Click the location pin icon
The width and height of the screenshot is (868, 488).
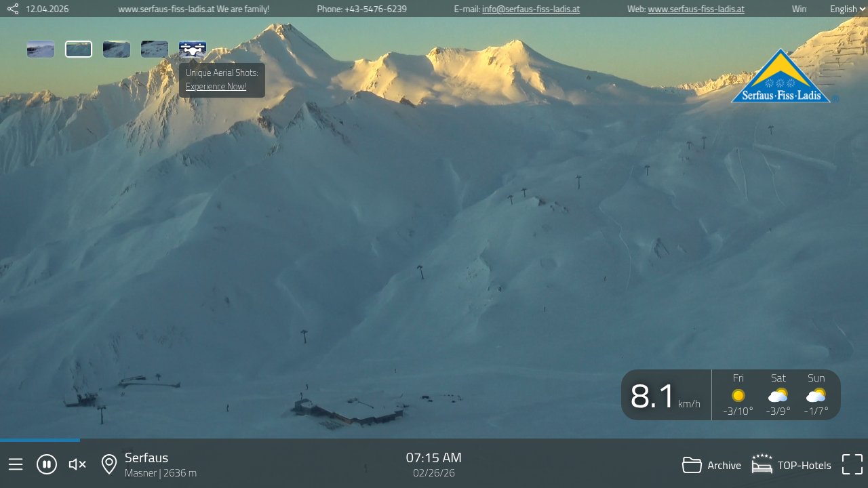(109, 464)
